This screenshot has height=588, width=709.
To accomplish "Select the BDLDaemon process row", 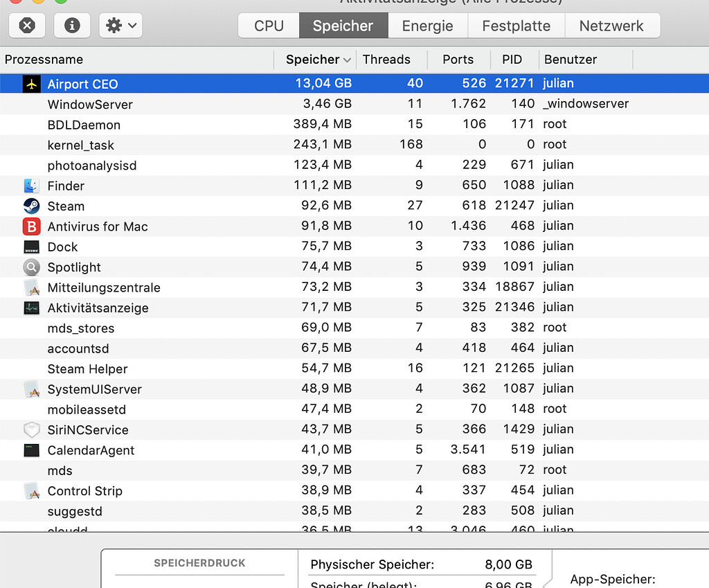I will point(354,125).
